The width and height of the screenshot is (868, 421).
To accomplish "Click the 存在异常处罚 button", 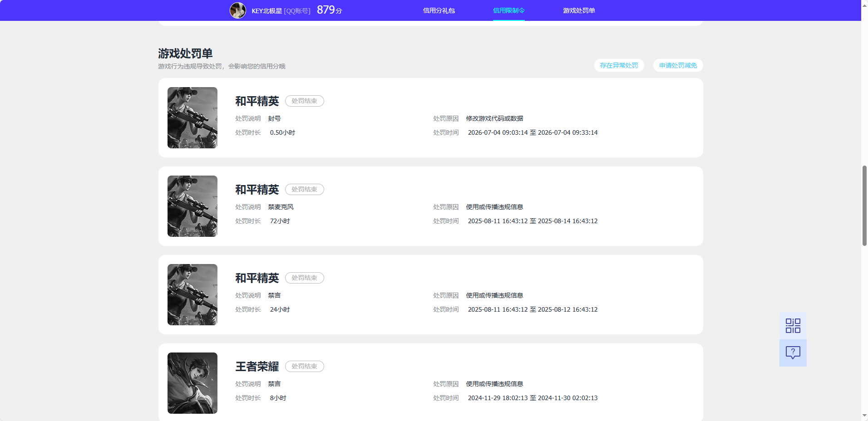I will point(619,65).
